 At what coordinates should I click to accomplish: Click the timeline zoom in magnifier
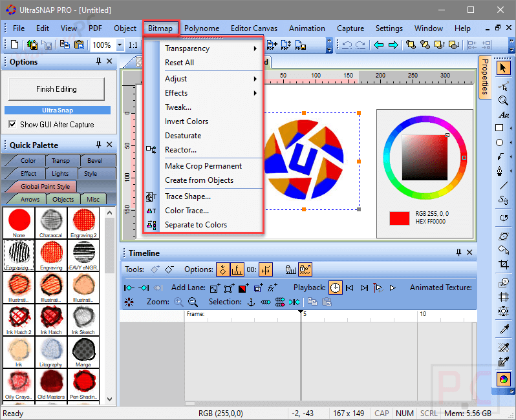click(x=178, y=302)
